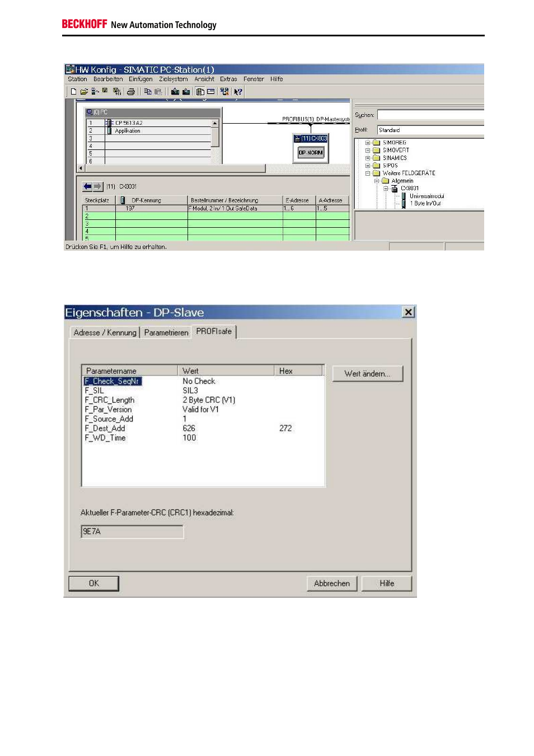Image resolution: width=534 pixels, height=756 pixels.
Task: Select the DP-NORM module icon on PROFIBUS
Action: point(311,152)
